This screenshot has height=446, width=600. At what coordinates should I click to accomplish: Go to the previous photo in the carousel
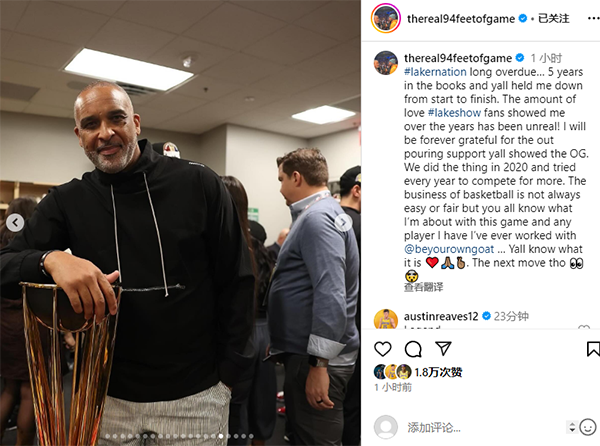point(15,223)
